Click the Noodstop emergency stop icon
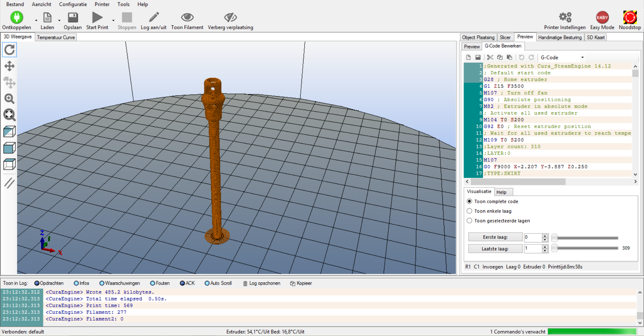This screenshot has height=336, width=644. click(x=630, y=17)
